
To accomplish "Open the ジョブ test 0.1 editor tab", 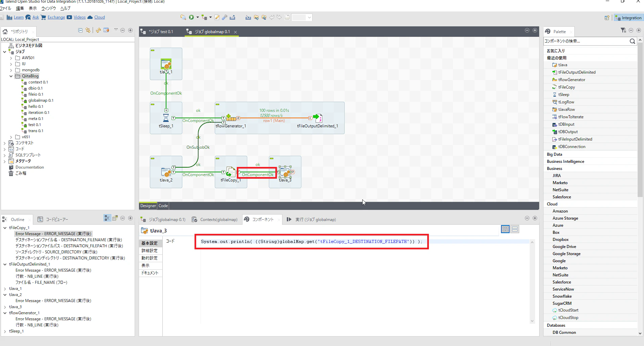I will (161, 32).
